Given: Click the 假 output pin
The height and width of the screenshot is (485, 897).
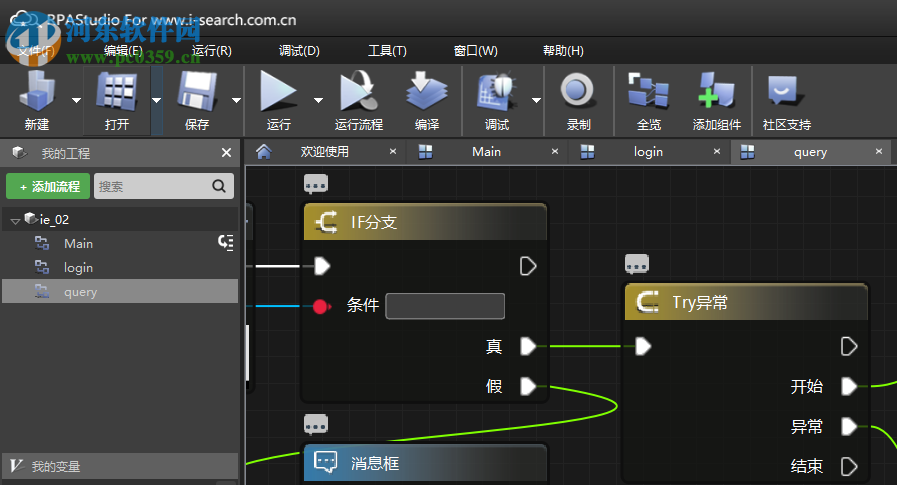Looking at the screenshot, I should (528, 386).
